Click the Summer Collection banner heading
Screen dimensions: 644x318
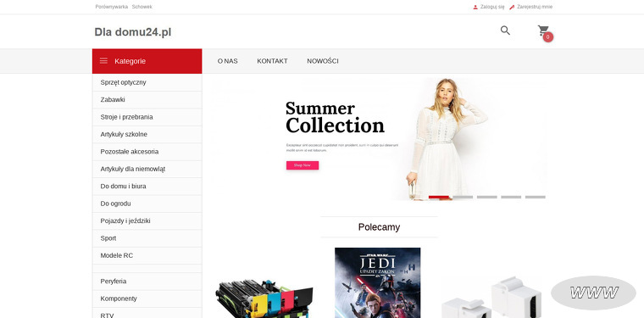click(x=335, y=117)
